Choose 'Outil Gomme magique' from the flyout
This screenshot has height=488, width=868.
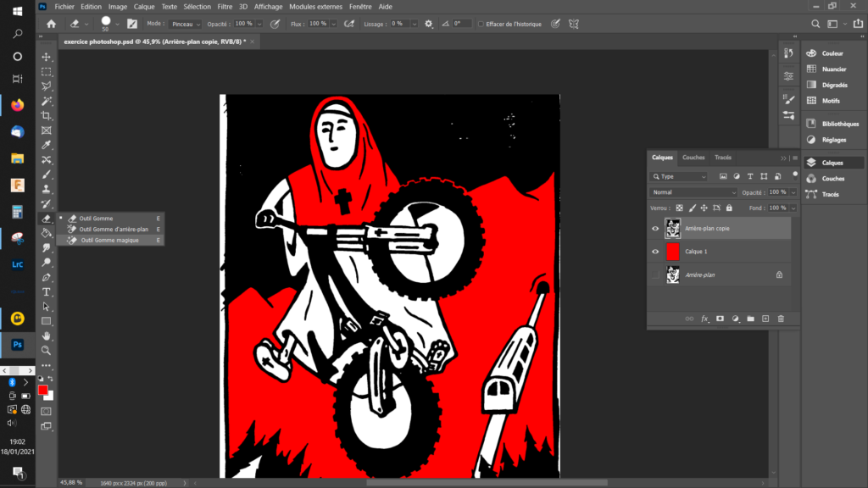110,240
